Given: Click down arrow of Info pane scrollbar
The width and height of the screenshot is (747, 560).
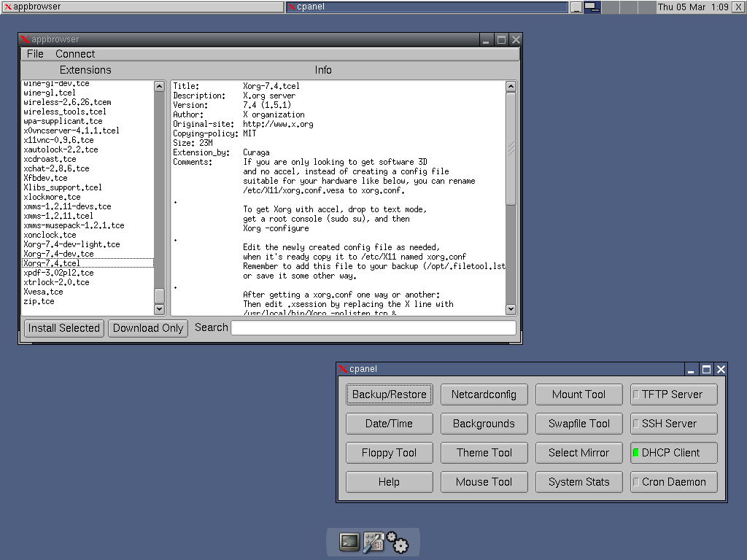Looking at the screenshot, I should click(x=511, y=309).
